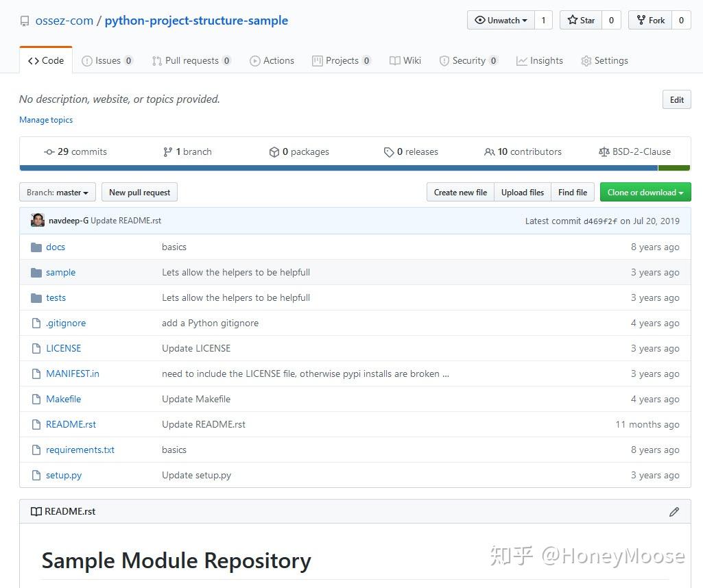Click the fork count number
Viewport: 703px width, 588px height.
(x=681, y=20)
